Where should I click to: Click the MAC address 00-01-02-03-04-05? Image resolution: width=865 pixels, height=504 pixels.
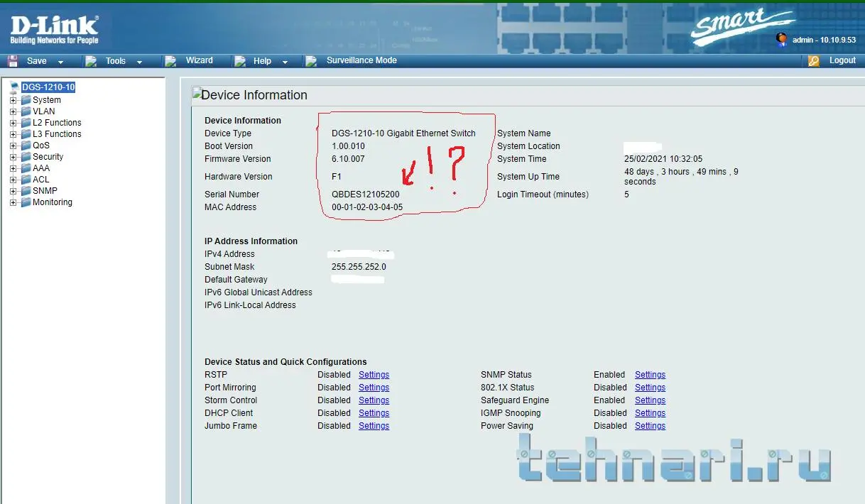click(367, 207)
